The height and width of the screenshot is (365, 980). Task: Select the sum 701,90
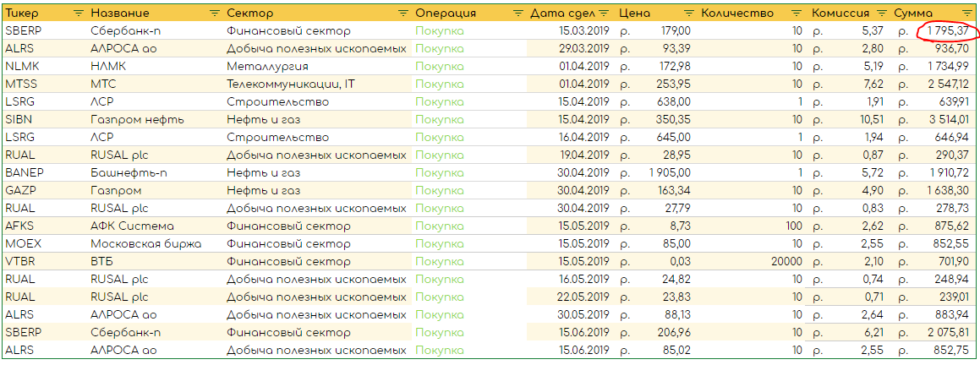[x=955, y=261]
